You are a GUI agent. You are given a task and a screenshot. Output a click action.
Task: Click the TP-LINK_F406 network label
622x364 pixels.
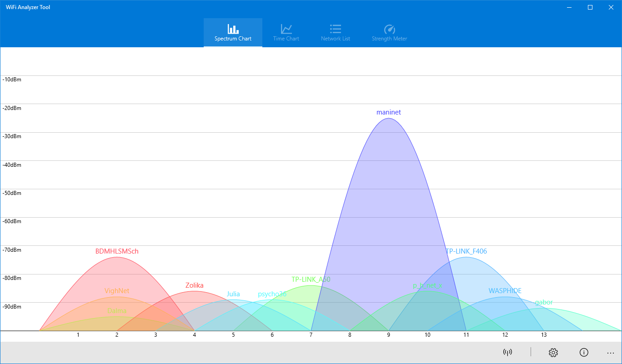(466, 251)
